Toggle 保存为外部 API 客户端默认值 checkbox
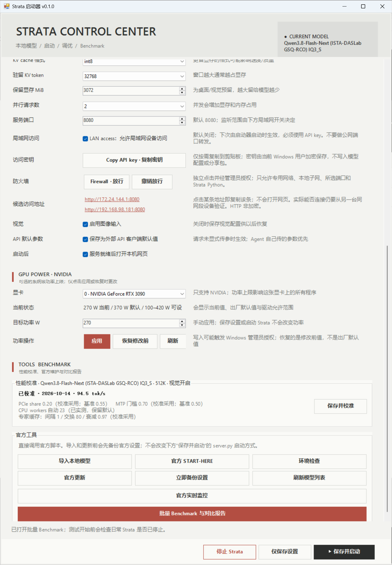The height and width of the screenshot is (565, 392). point(85,239)
